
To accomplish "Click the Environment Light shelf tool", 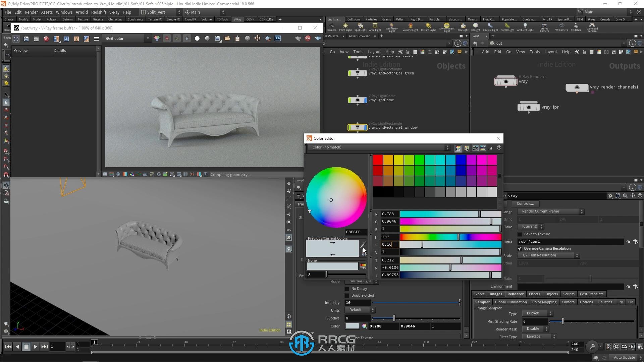I will click(447, 27).
